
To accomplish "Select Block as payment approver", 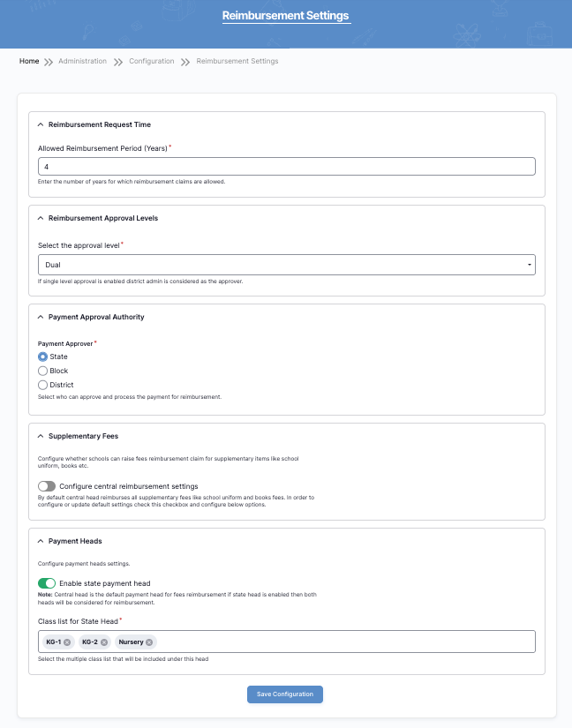I will coord(42,371).
